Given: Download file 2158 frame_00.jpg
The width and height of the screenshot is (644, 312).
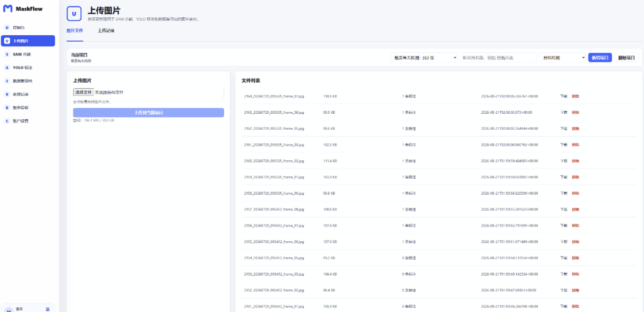Looking at the screenshot, I should click(x=563, y=193).
